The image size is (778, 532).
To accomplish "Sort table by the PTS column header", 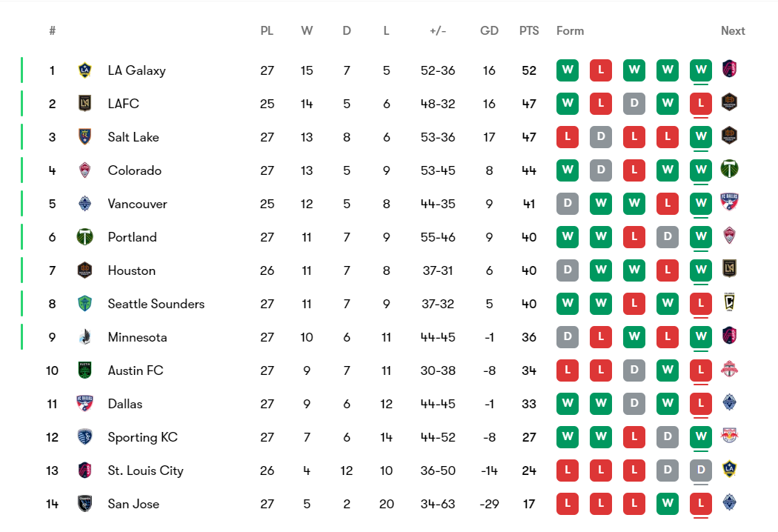I will pyautogui.click(x=529, y=31).
